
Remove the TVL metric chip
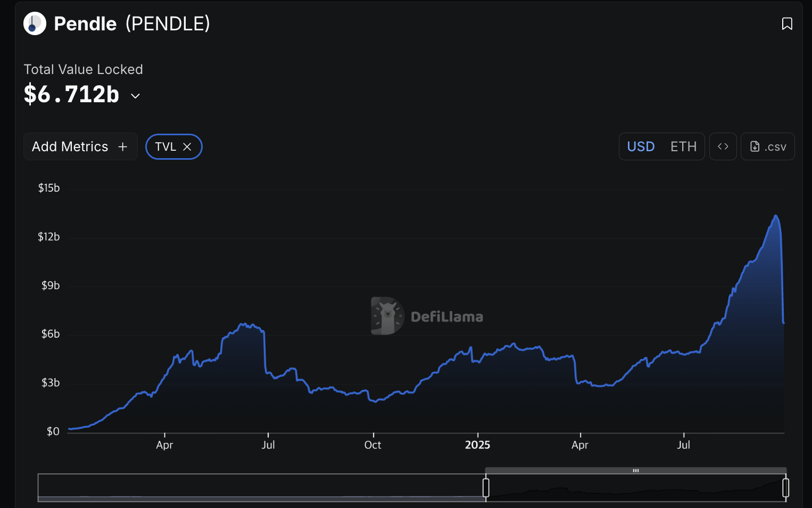pyautogui.click(x=187, y=147)
